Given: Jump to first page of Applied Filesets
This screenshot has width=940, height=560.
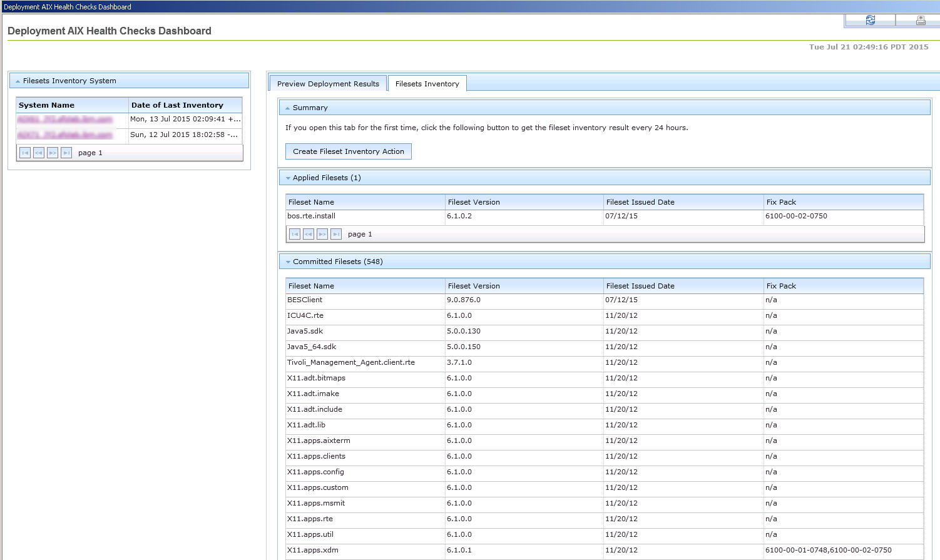Looking at the screenshot, I should (x=295, y=234).
